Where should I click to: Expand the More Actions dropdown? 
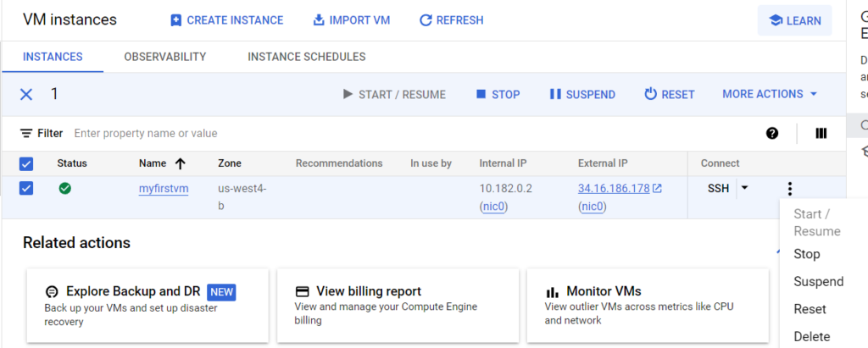click(x=770, y=94)
